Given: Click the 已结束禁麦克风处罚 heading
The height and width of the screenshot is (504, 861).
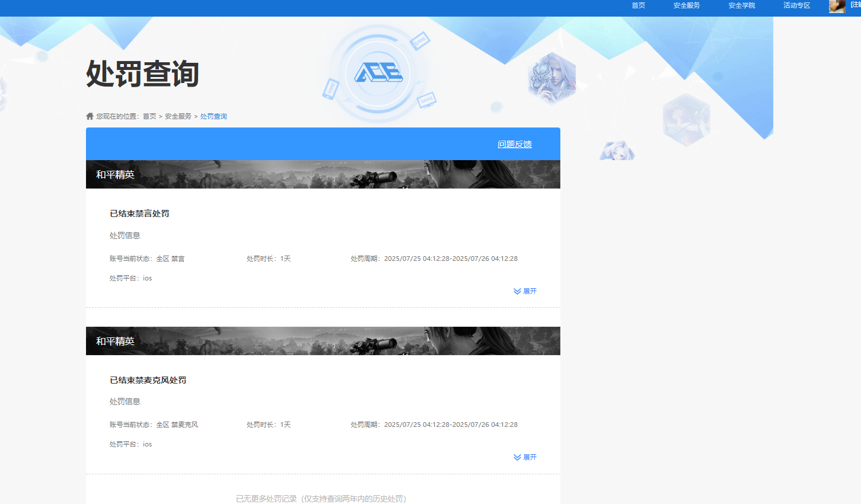Looking at the screenshot, I should tap(148, 380).
